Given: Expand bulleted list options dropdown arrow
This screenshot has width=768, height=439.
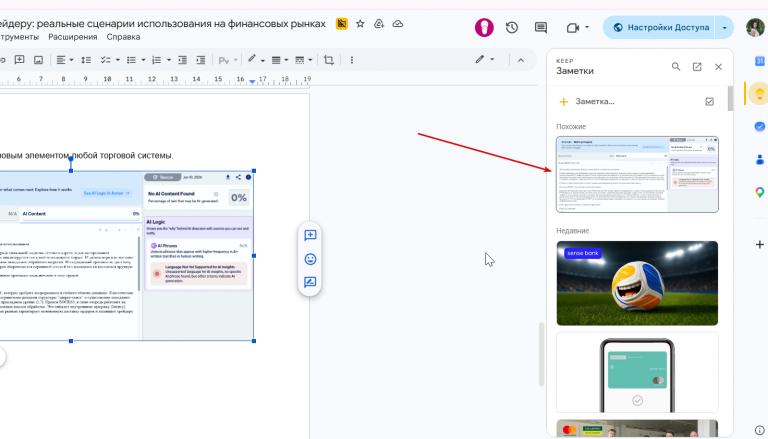Looking at the screenshot, I should pos(143,60).
